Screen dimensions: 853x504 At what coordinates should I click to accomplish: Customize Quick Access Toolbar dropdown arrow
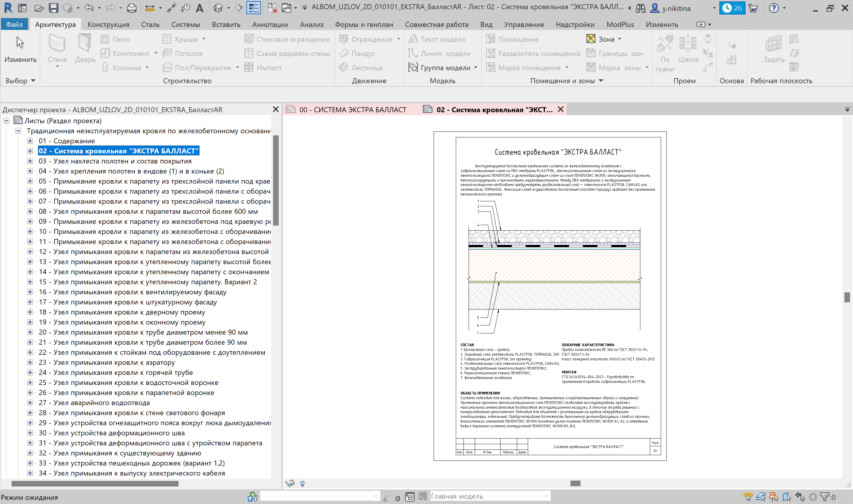[304, 8]
